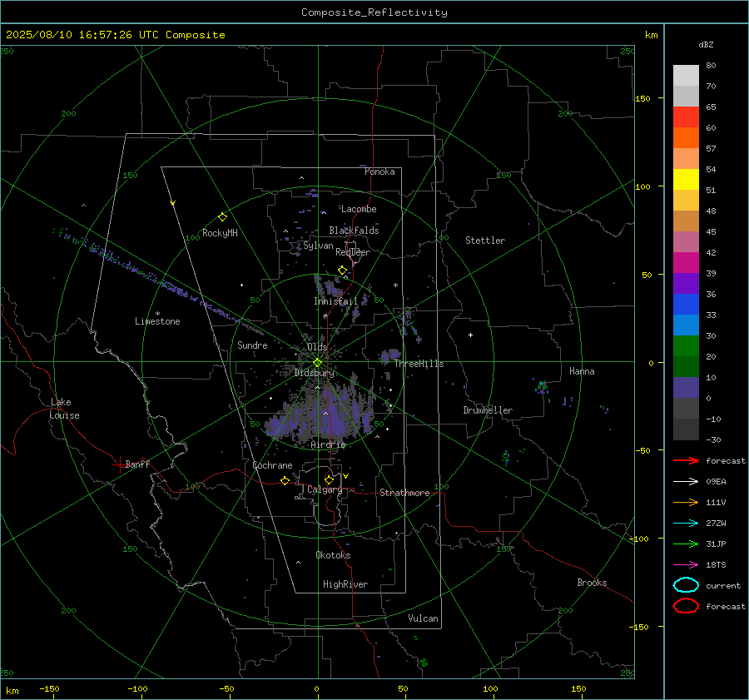The image size is (749, 700).
Task: Click the Lacombe town label
Action: click(x=359, y=209)
